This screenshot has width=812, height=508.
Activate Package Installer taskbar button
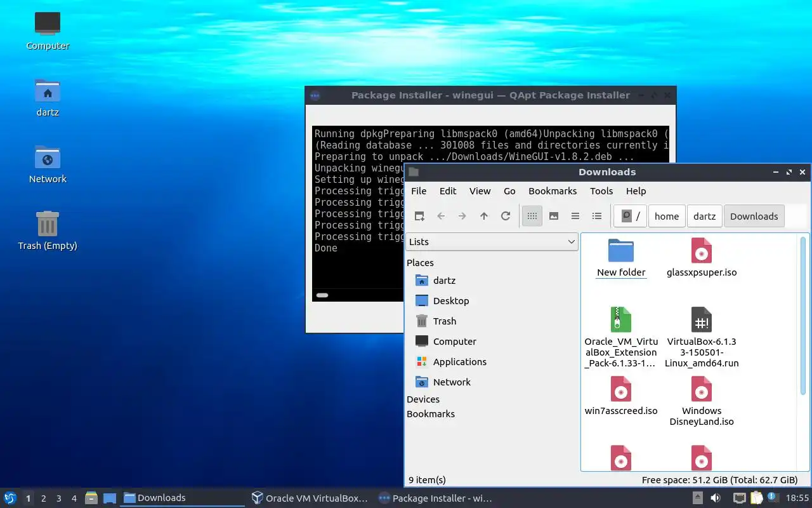pyautogui.click(x=437, y=498)
